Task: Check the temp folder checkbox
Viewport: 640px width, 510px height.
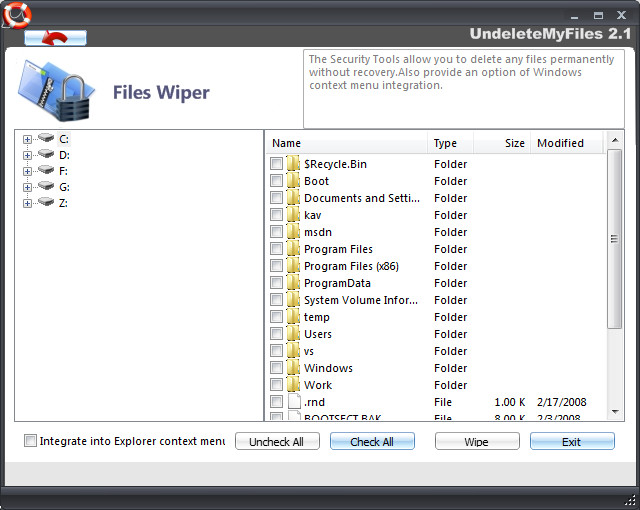Action: coord(276,317)
